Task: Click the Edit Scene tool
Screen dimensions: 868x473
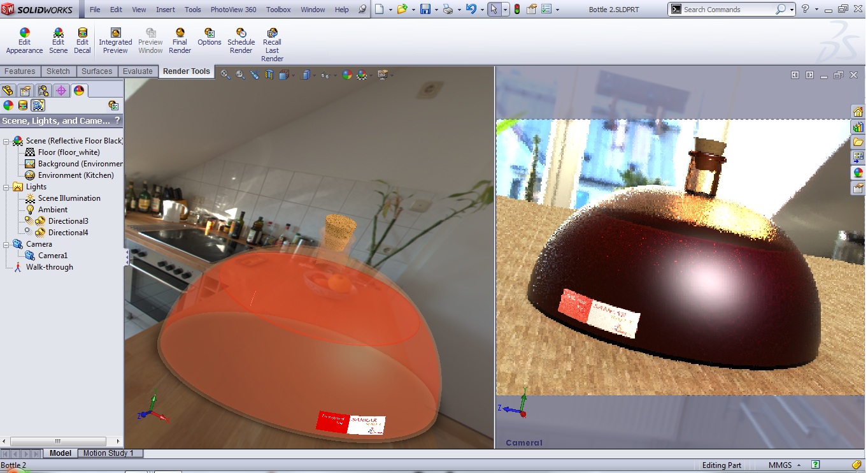Action: click(58, 41)
